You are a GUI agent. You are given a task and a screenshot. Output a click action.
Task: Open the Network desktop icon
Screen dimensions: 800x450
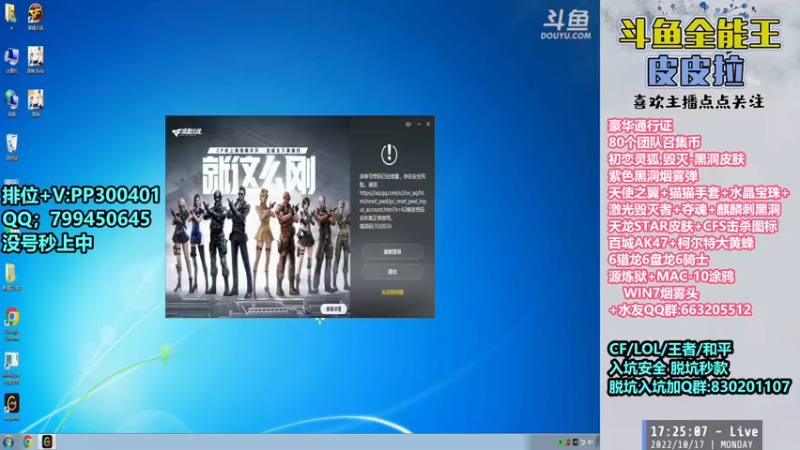(x=11, y=103)
